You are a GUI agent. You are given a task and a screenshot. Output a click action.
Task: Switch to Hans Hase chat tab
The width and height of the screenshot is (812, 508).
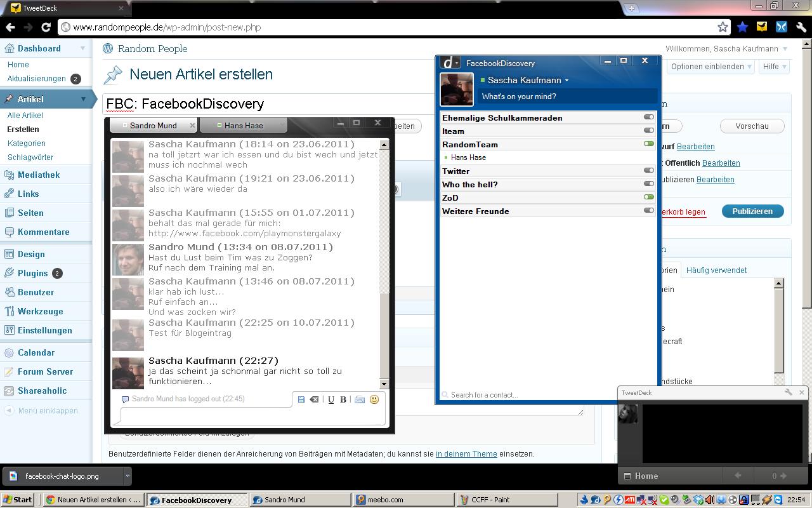tap(243, 125)
